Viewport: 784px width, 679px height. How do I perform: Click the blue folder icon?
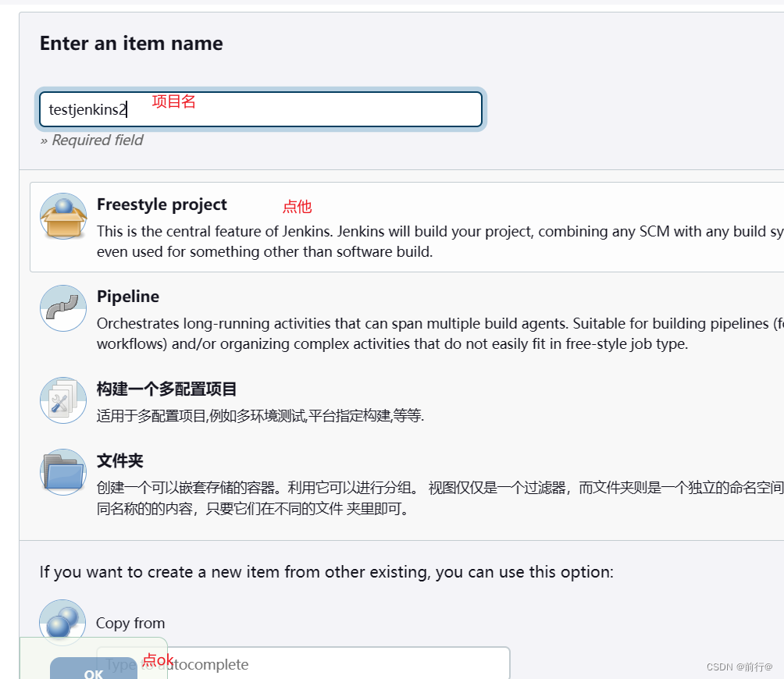[x=63, y=472]
